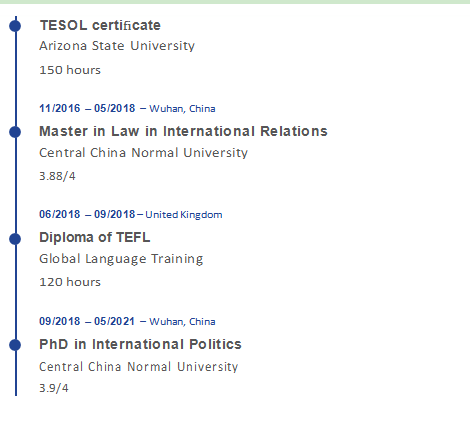Click the 09/2018 – 05/2021 date range
The image size is (470, 425).
87,321
